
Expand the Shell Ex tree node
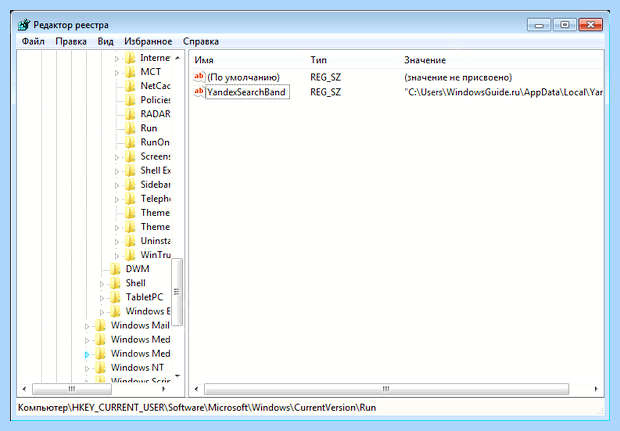[x=117, y=172]
